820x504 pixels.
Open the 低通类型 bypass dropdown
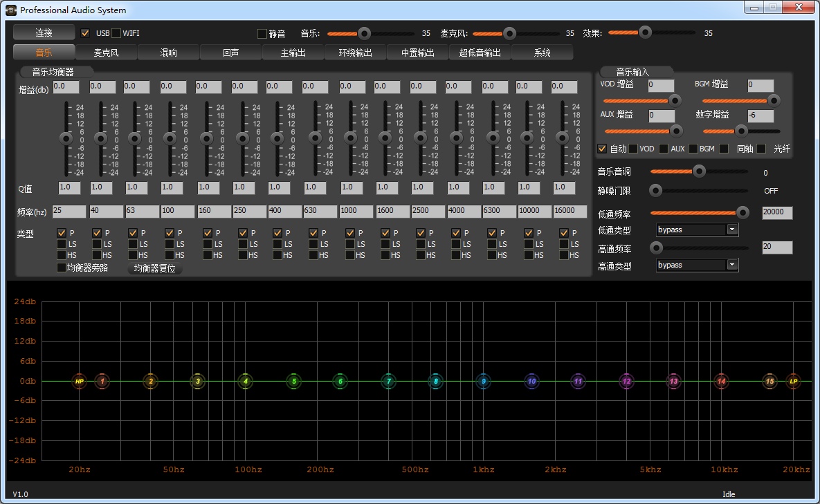[x=732, y=230]
